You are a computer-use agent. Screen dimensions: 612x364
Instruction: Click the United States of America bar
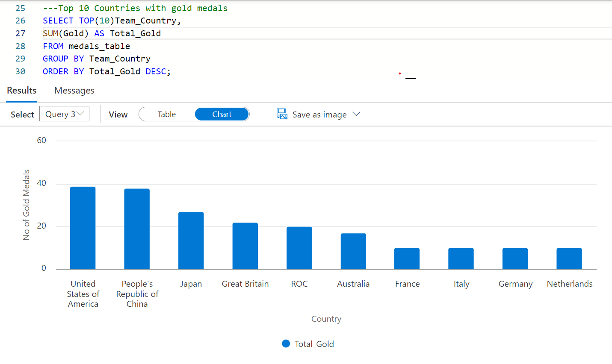point(83,228)
